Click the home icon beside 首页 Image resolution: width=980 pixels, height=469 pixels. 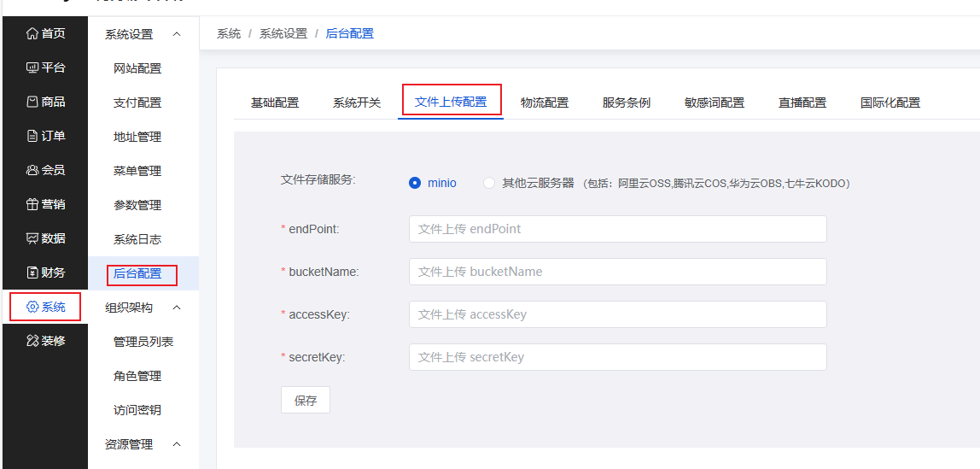click(32, 33)
